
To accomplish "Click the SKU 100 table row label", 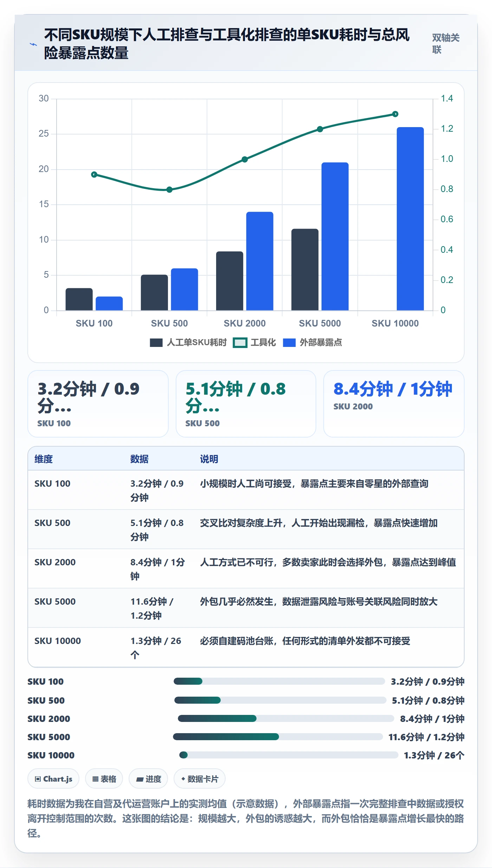I will (x=52, y=484).
